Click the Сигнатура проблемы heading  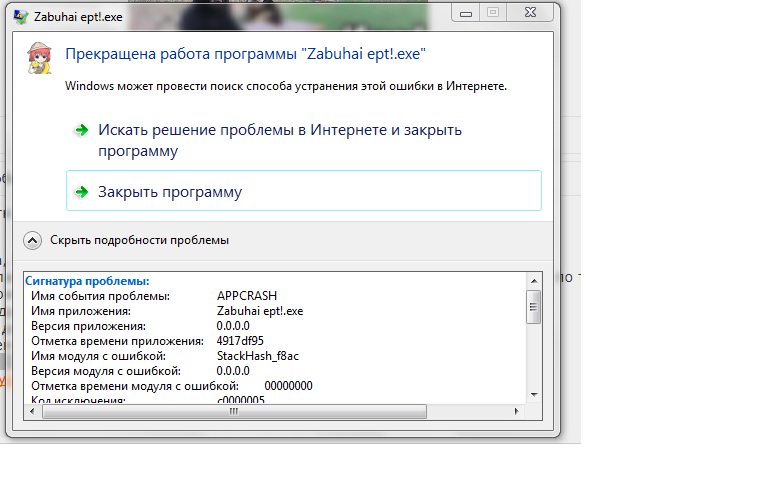tap(87, 281)
